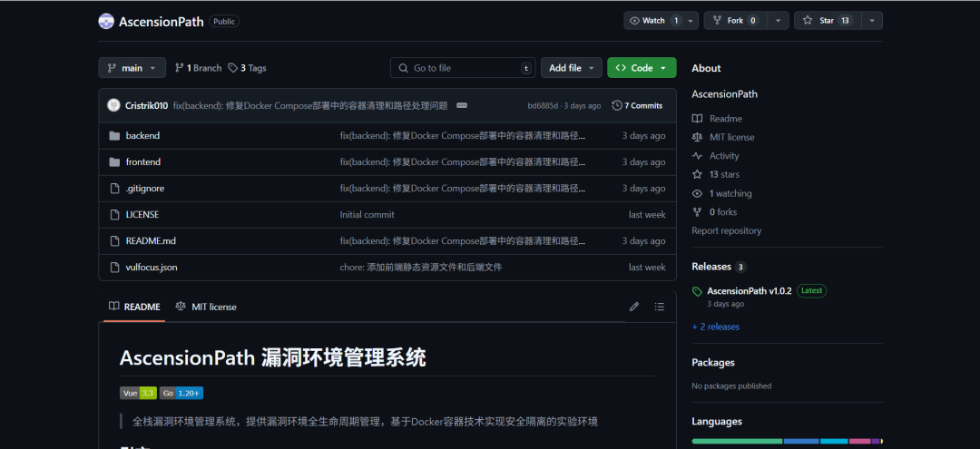Viewport: 980px width, 449px height.
Task: Open the Star lists dropdown arrow
Action: (872, 21)
